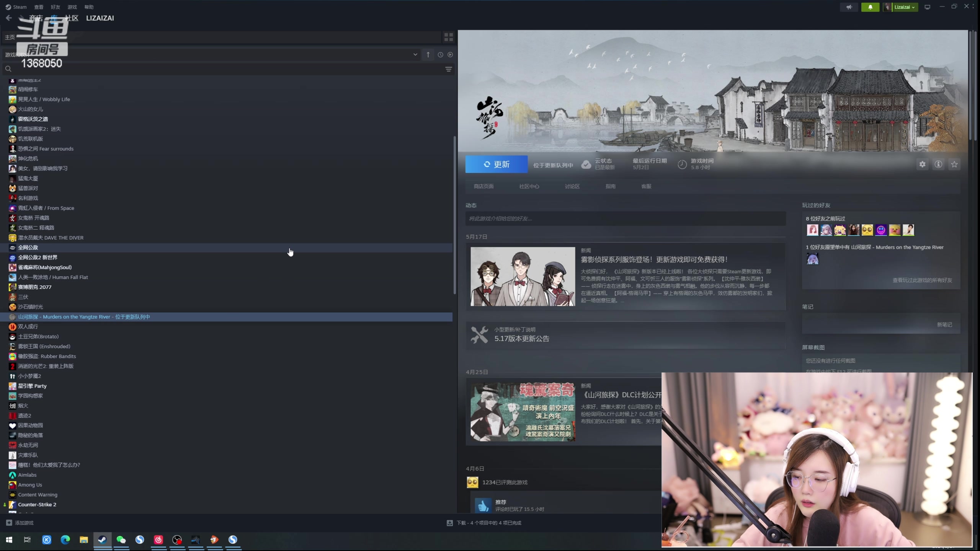The width and height of the screenshot is (980, 551).
Task: Open 查看玩过此游戏的所有好友 link
Action: tap(922, 280)
